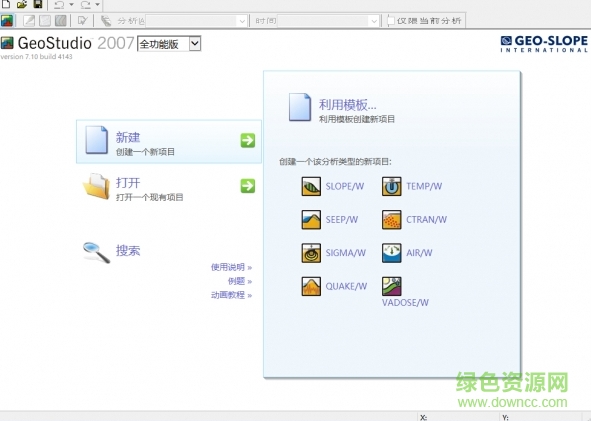Click the SEEP/W text label

[342, 220]
